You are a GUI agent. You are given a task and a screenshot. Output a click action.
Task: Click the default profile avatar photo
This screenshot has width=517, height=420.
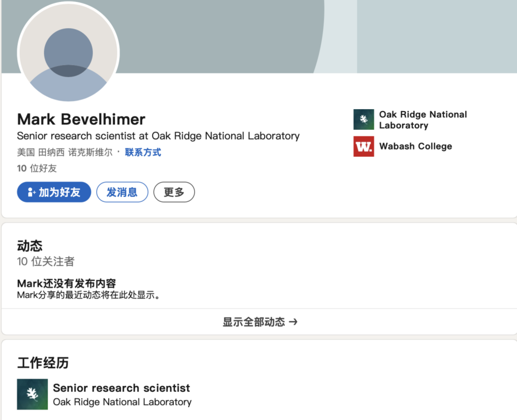pos(68,53)
